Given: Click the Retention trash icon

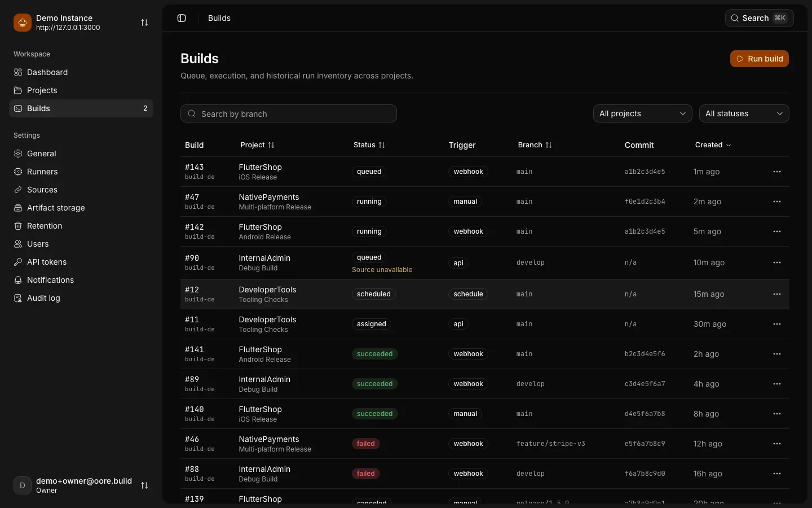Looking at the screenshot, I should [x=18, y=226].
